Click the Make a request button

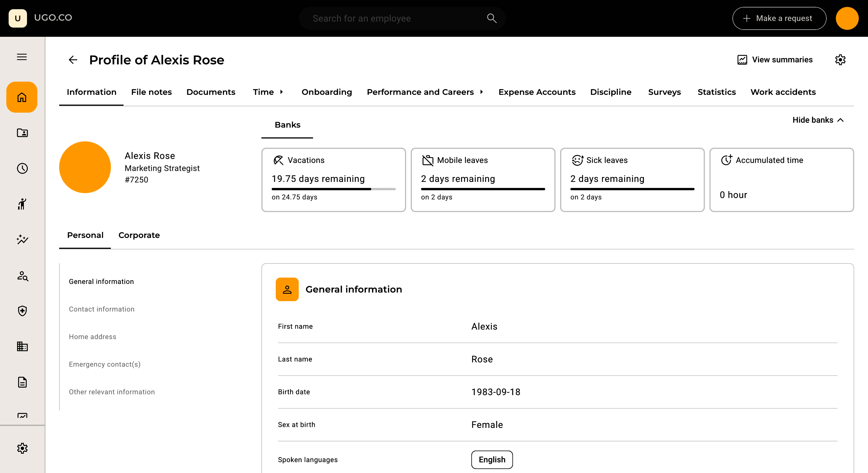pos(779,19)
